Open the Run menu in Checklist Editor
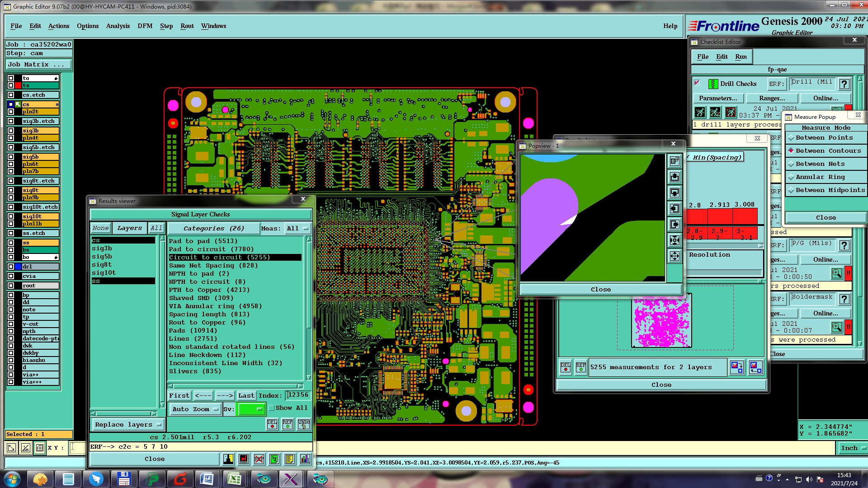The image size is (868, 488). [741, 57]
